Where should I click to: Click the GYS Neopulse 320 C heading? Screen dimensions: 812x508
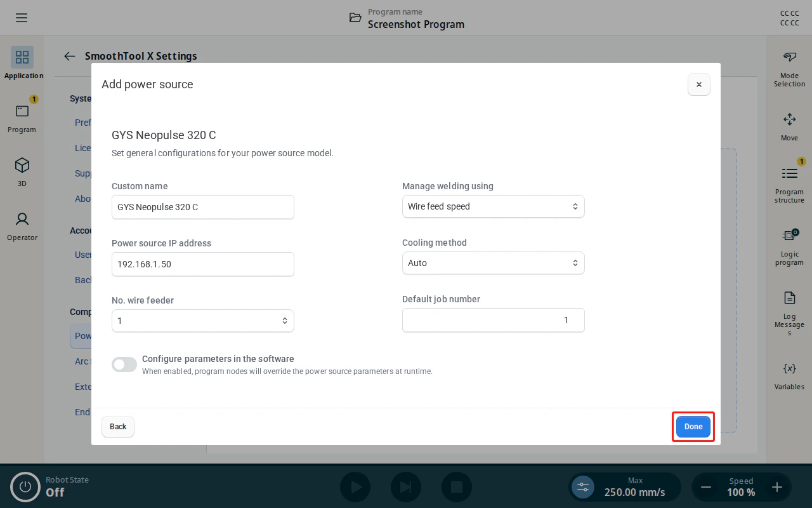click(164, 135)
